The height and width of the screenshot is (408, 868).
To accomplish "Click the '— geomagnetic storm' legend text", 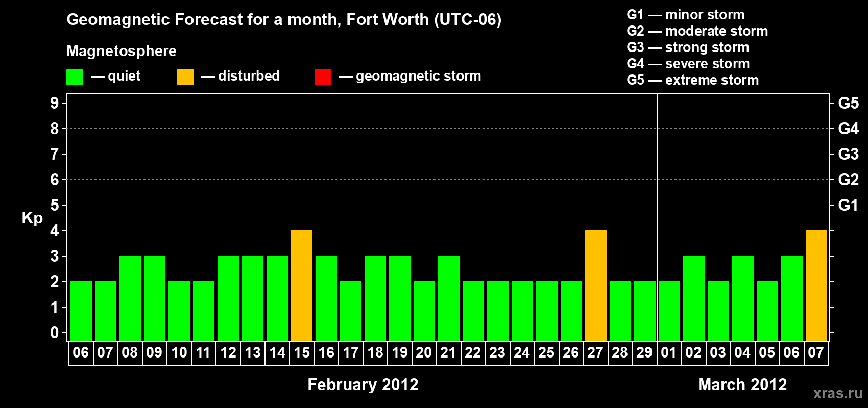I will coord(410,76).
